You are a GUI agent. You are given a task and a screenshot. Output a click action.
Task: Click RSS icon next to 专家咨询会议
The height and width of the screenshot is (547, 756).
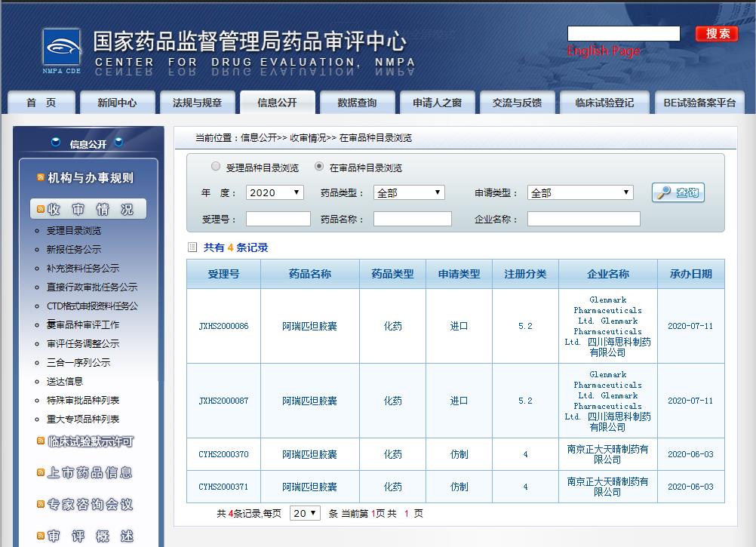(41, 504)
